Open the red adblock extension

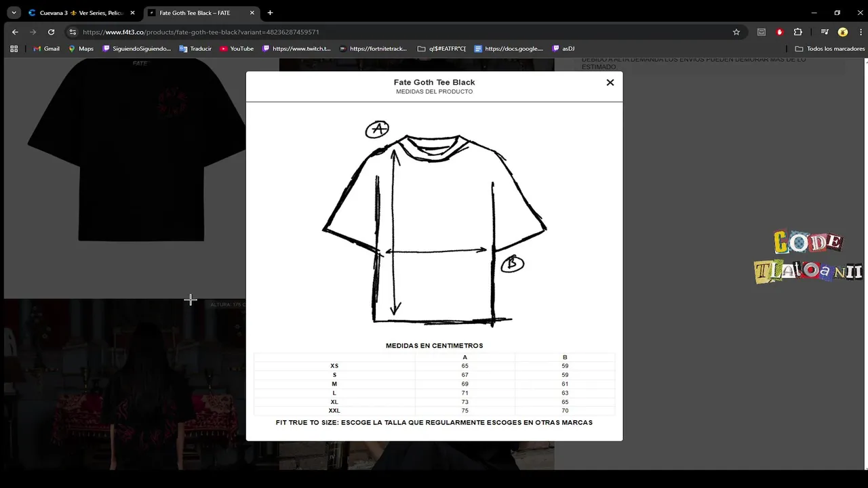tap(780, 32)
